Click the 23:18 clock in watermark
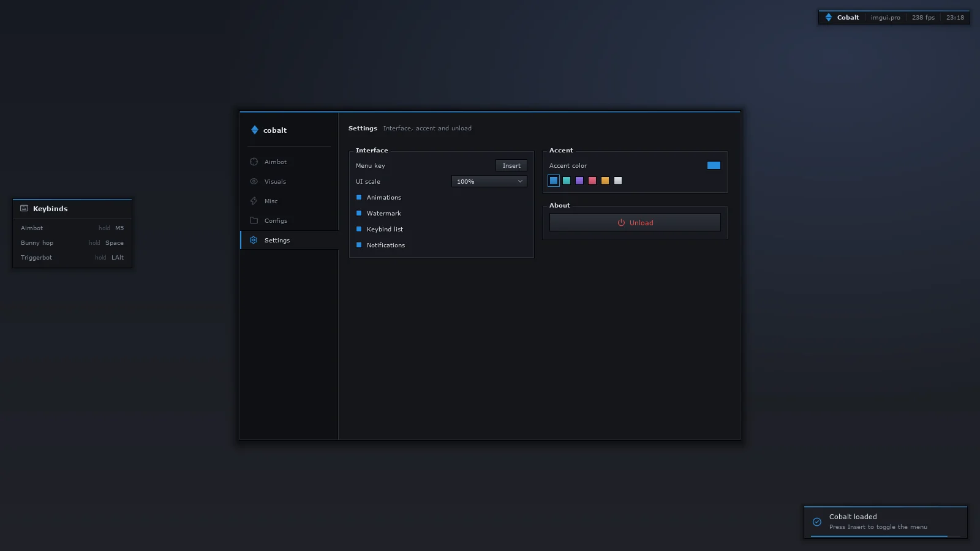 (x=955, y=17)
